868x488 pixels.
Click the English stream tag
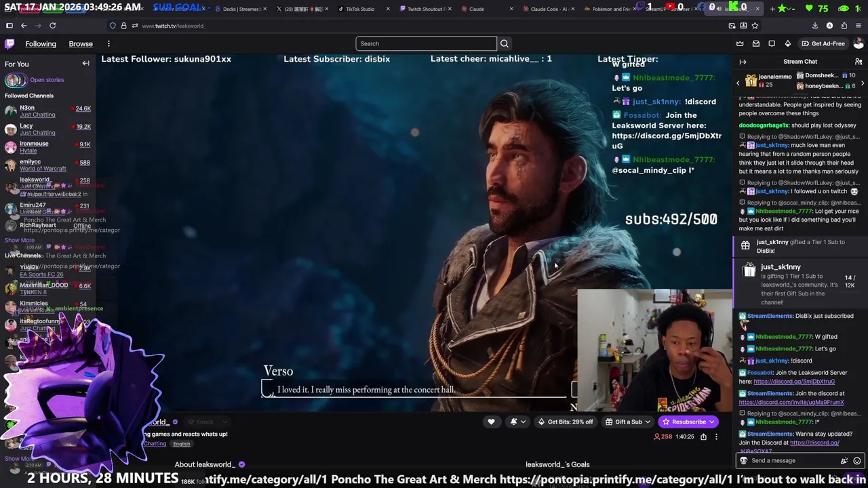point(181,444)
